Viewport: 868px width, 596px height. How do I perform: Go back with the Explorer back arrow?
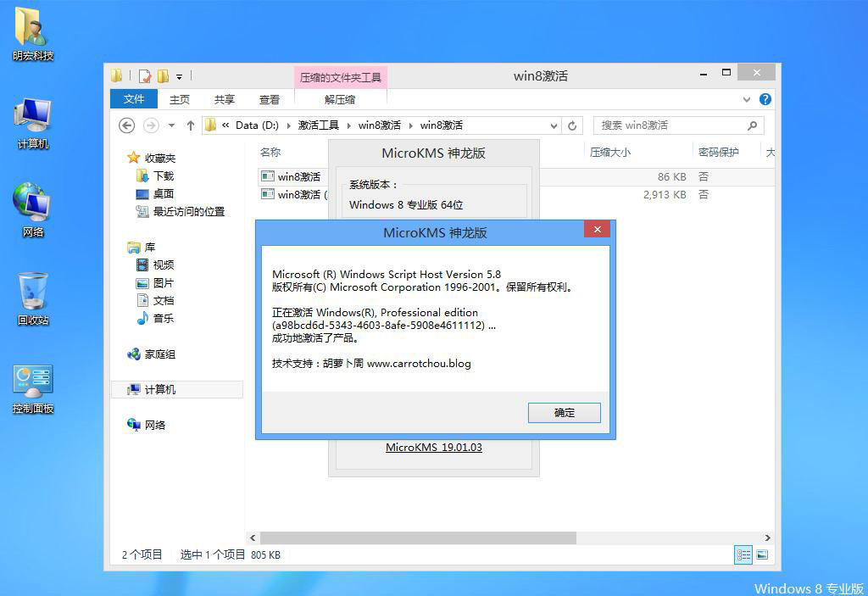click(x=127, y=125)
